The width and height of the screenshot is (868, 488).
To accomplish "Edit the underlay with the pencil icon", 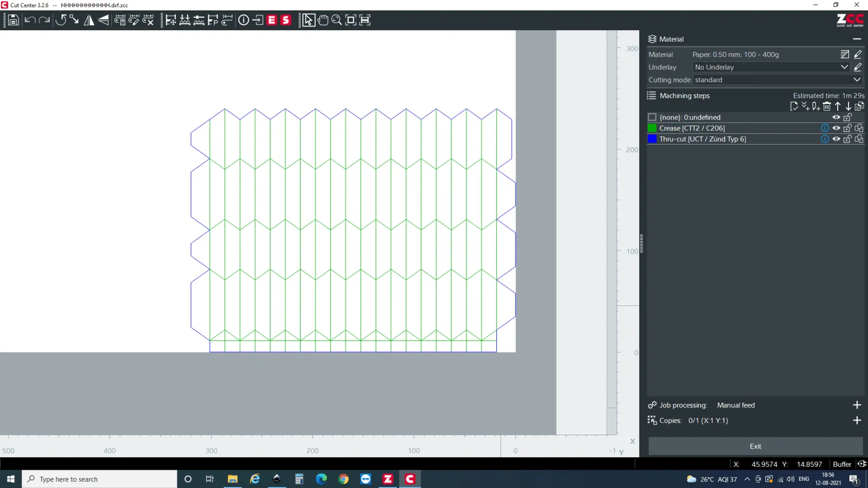I will coord(858,67).
